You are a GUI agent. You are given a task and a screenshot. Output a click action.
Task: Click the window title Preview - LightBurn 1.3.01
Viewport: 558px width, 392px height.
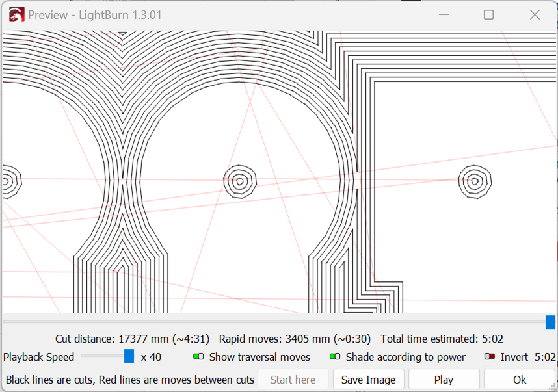[x=95, y=15]
